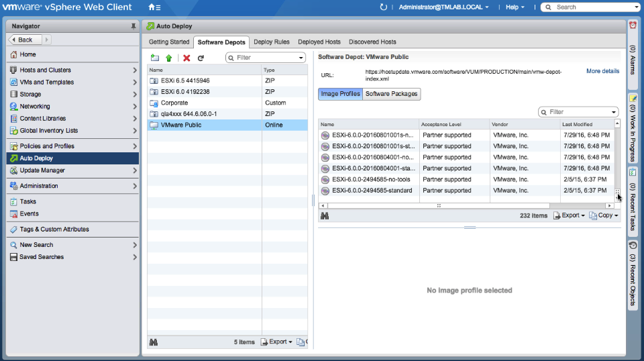Toggle to Image Profiles view
644x361 pixels.
tap(340, 94)
